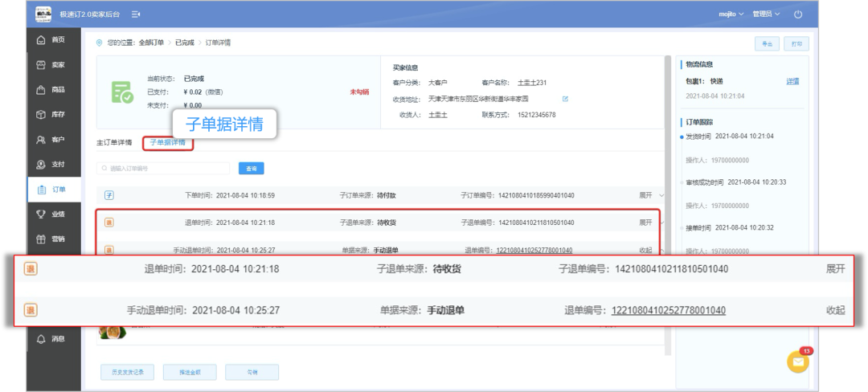Open 库存 inventory in sidebar

(x=53, y=114)
